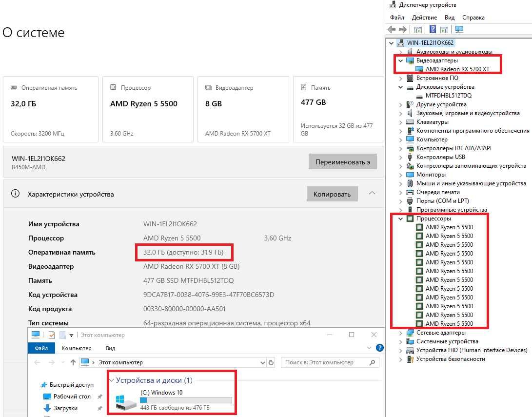Image resolution: width=532 pixels, height=417 pixels.
Task: Open the Память 477 GB card
Action: [338, 109]
